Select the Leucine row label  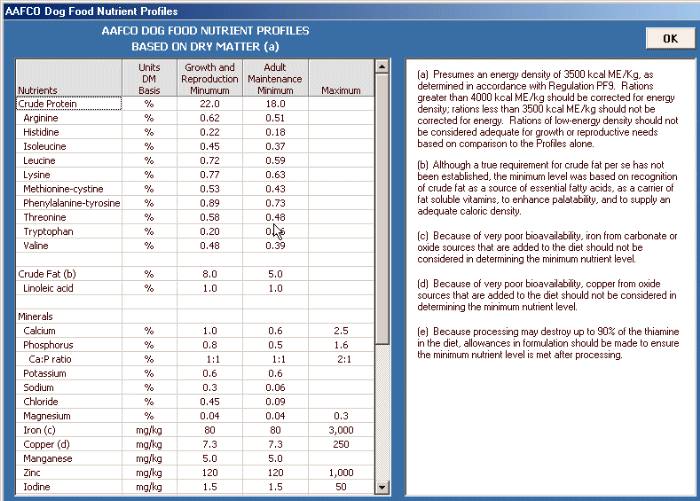[39, 161]
